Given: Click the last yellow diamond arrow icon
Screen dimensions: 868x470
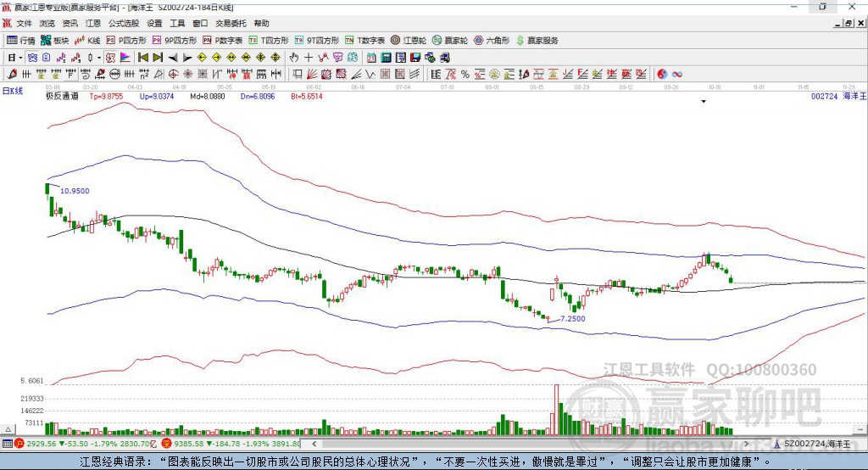Looking at the screenshot, I should point(275,58).
